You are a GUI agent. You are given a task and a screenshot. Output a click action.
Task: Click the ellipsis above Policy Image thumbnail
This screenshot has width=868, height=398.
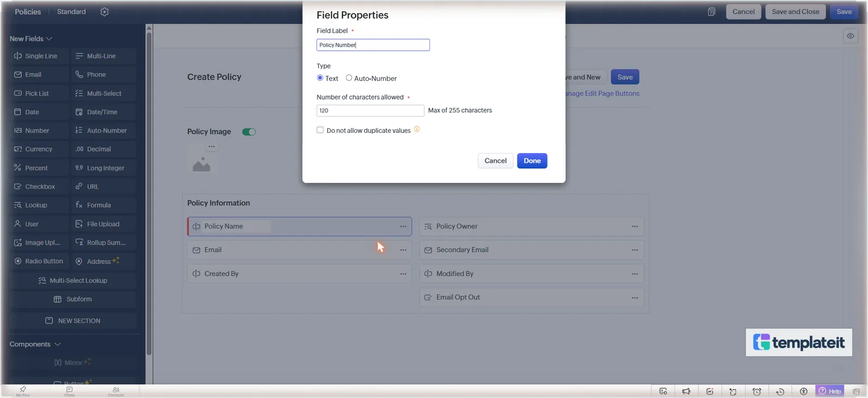tap(212, 146)
